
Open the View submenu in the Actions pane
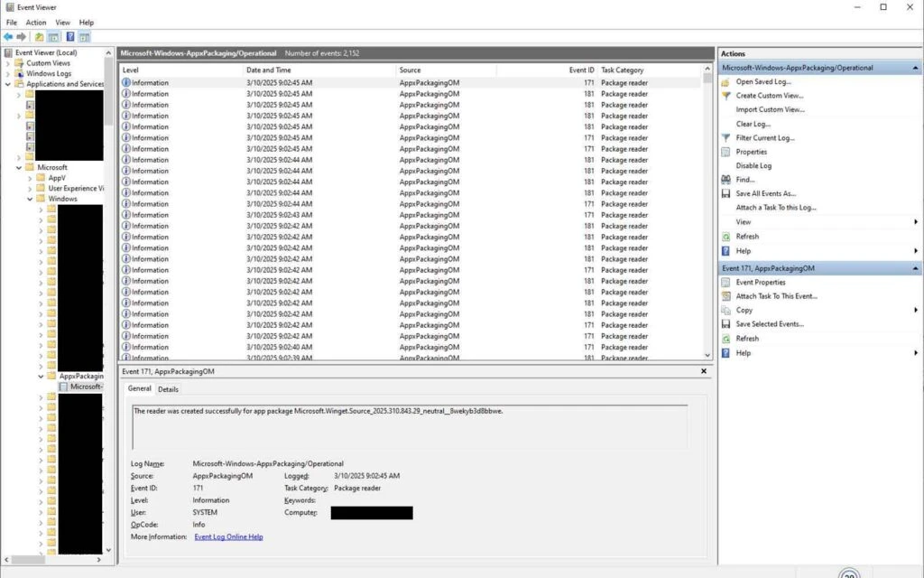742,221
